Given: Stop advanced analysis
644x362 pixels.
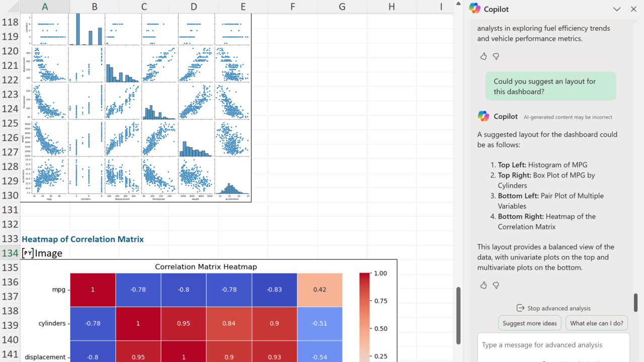Looking at the screenshot, I should click(x=553, y=308).
